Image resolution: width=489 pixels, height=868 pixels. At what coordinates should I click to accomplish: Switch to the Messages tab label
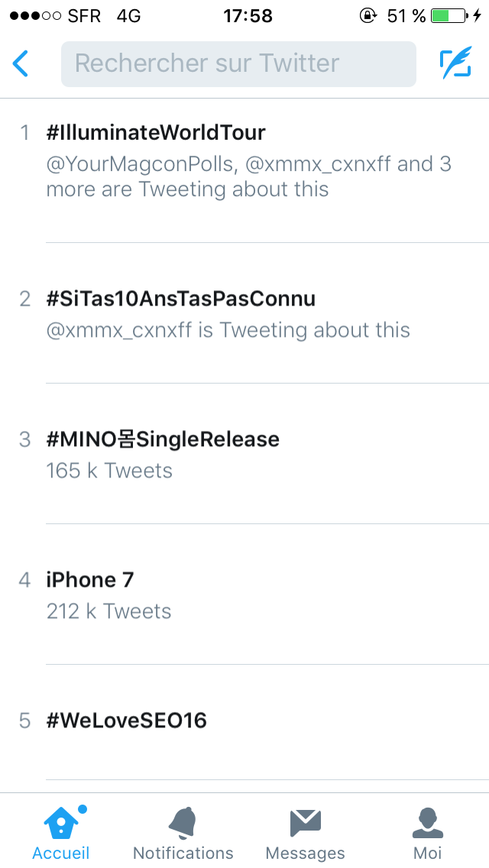point(305,853)
